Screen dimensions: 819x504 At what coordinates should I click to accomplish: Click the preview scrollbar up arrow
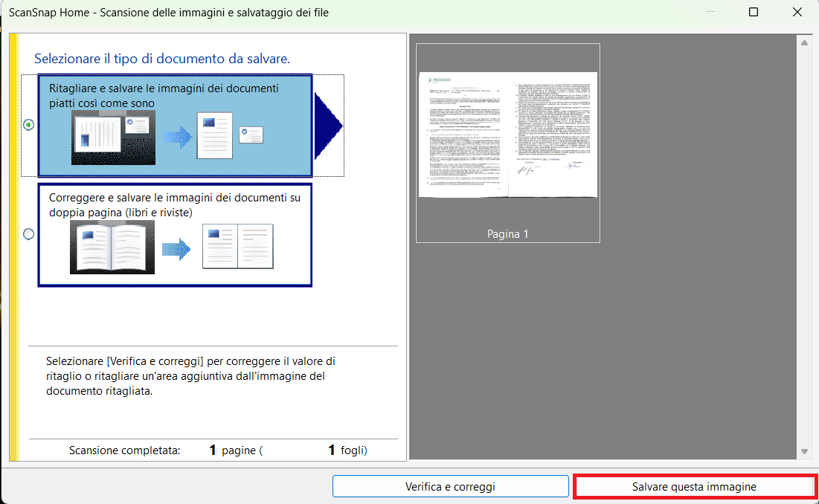(803, 42)
